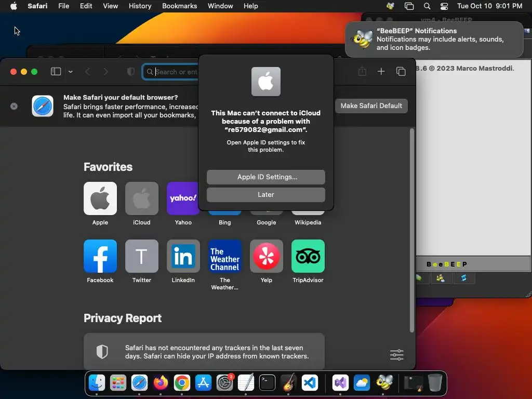Open Firefox from the Dock
This screenshot has height=399, width=532.
pyautogui.click(x=161, y=383)
